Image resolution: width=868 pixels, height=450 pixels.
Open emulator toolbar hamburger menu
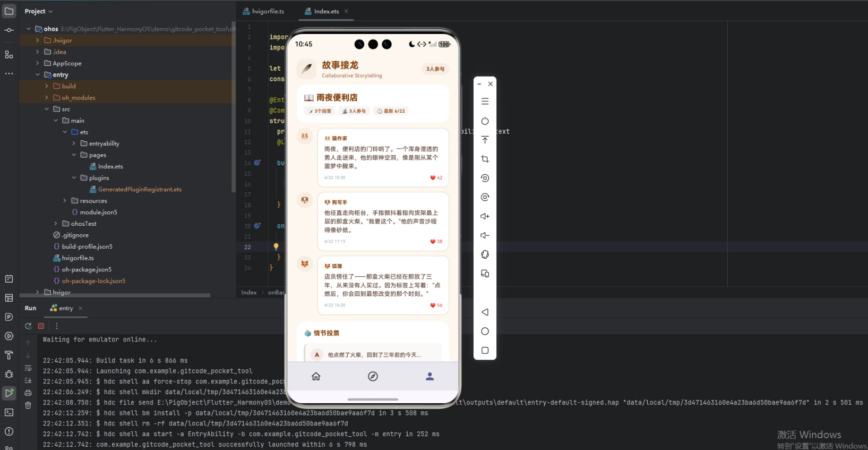click(x=485, y=101)
